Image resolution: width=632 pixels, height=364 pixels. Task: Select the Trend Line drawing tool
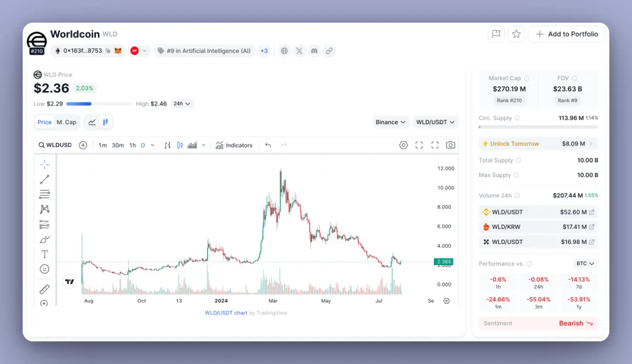[44, 179]
